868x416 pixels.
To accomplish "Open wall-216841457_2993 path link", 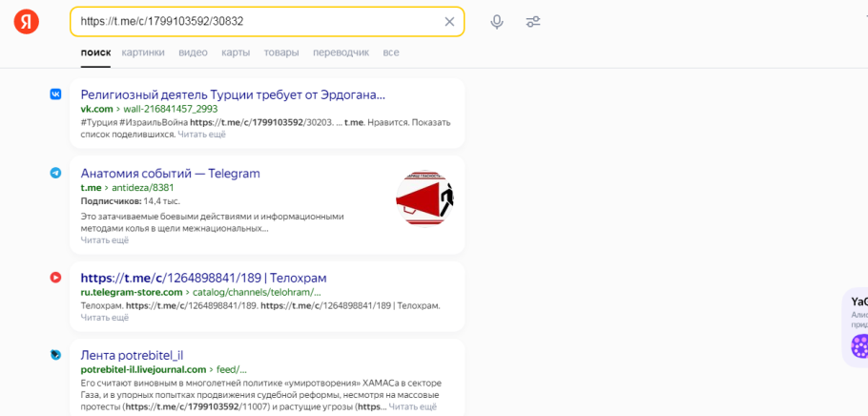I will [171, 109].
